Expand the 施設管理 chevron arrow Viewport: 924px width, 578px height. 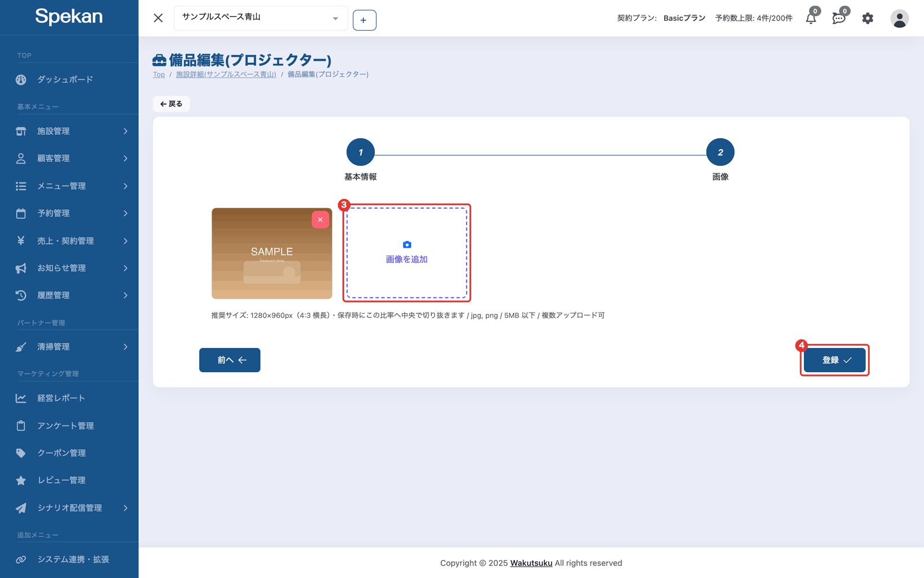(125, 131)
